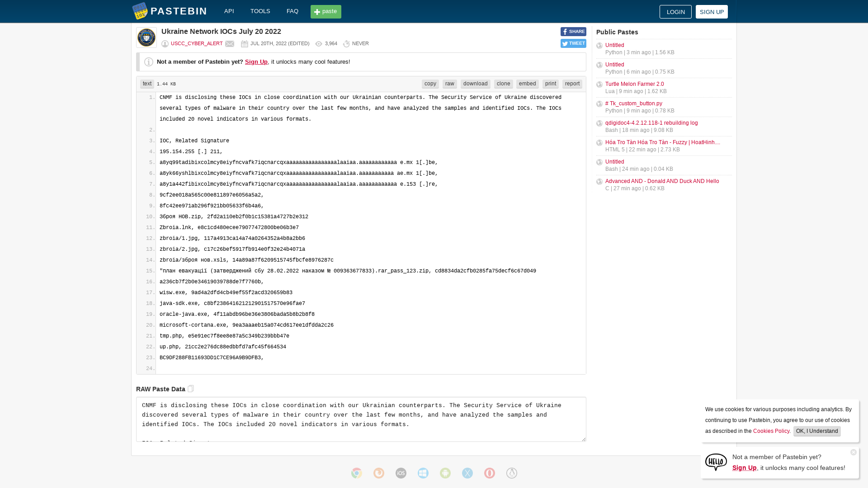Accept cookies via OK, I Understand
The image size is (868, 488).
[x=816, y=431]
